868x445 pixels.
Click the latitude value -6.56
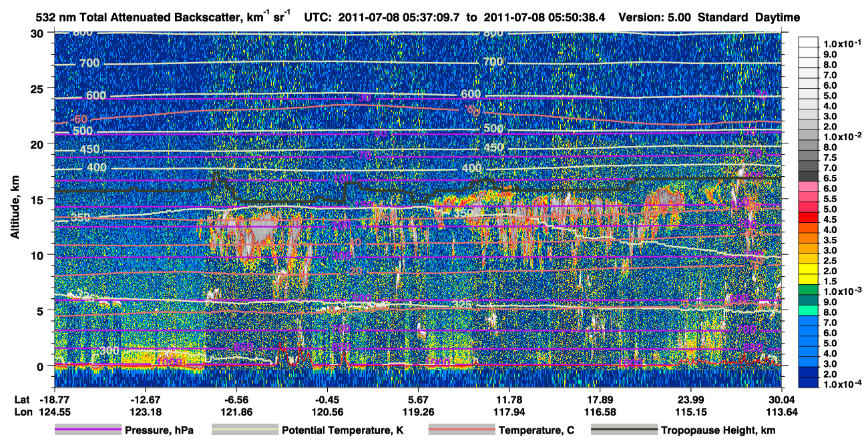coord(236,400)
